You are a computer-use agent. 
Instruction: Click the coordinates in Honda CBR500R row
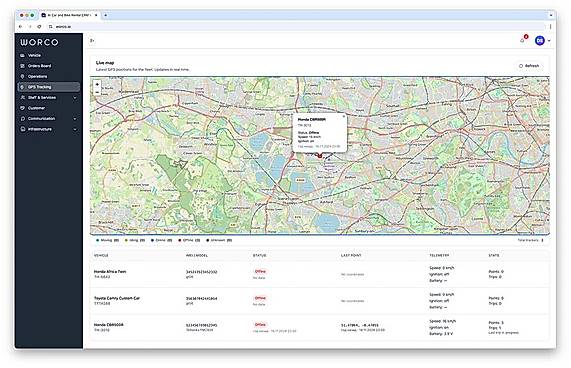(x=359, y=325)
